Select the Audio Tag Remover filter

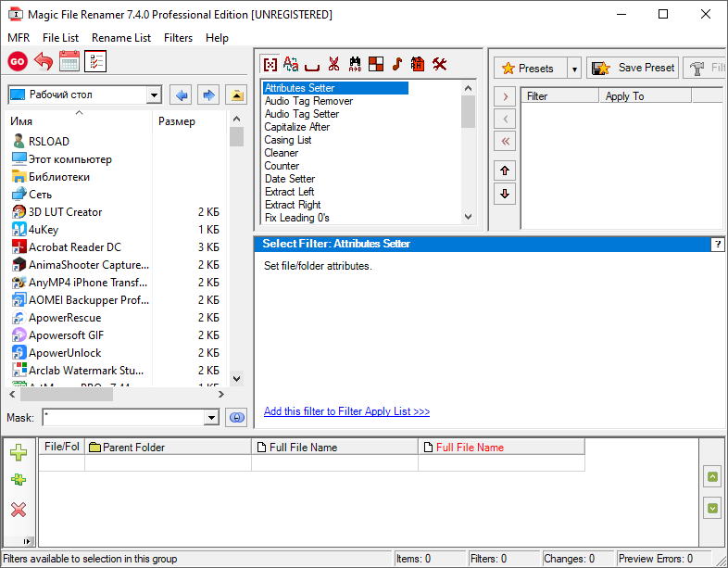click(x=308, y=101)
